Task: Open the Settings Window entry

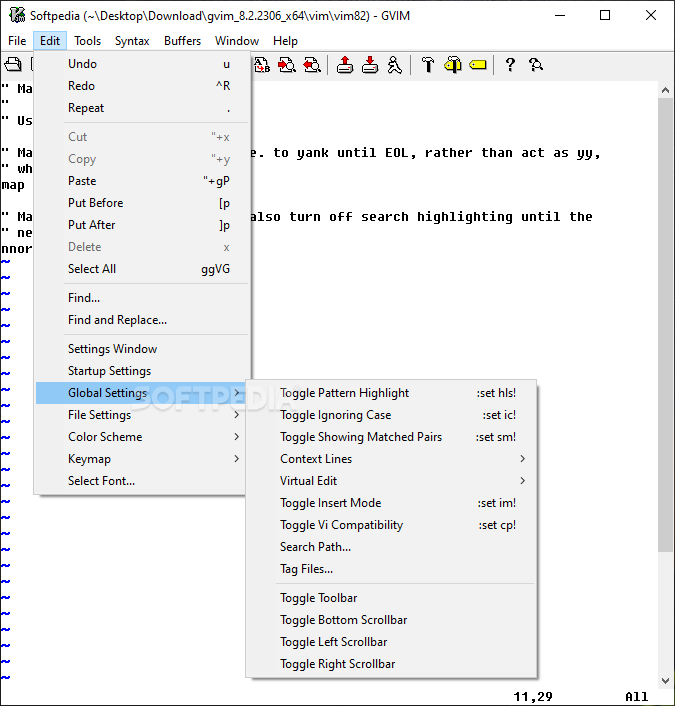Action: [x=142, y=349]
